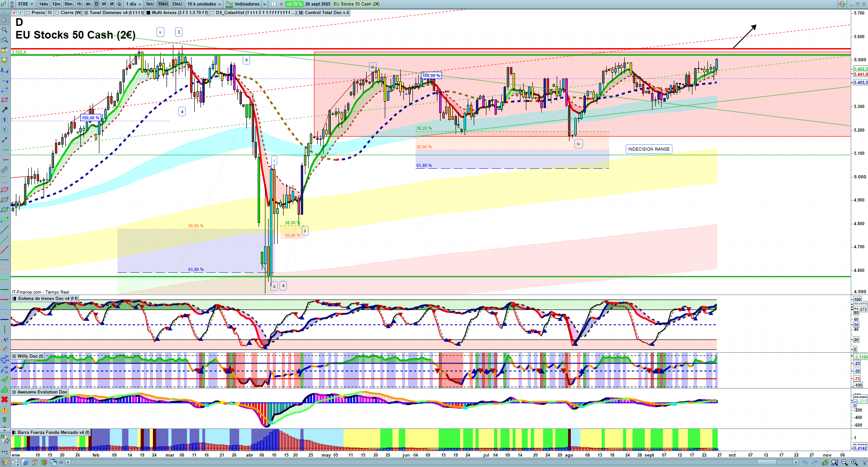
Task: Open the 10 k unidades dropdown
Action: coord(204,4)
